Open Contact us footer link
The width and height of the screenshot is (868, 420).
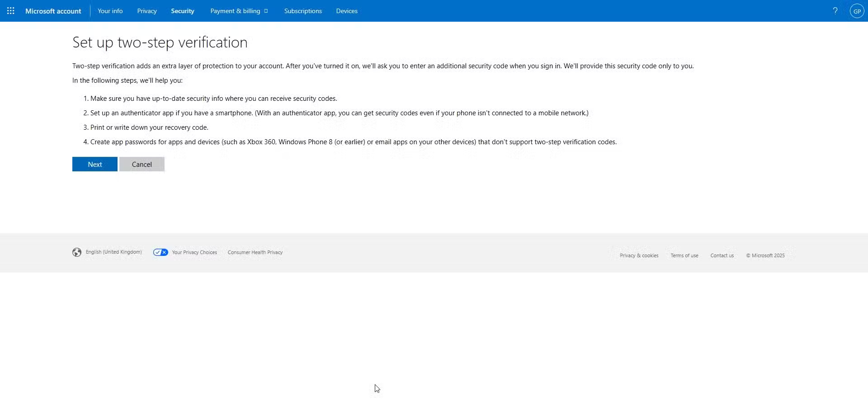[722, 255]
